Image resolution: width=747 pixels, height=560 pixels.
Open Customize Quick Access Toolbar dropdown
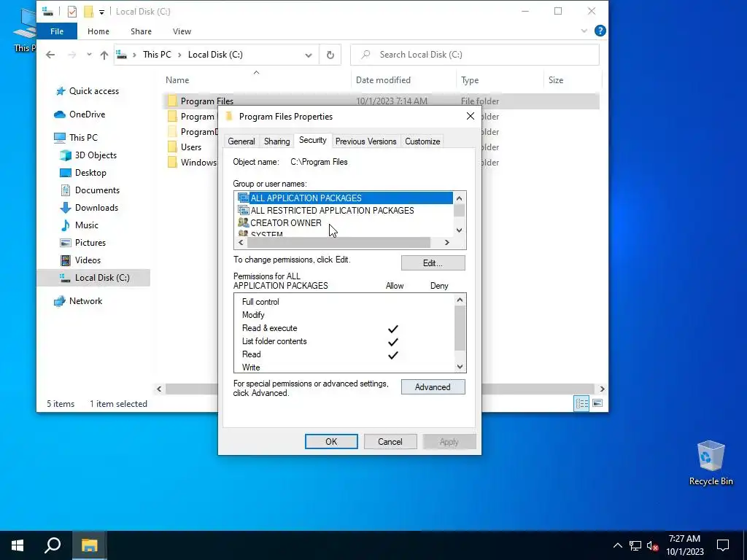pos(101,12)
